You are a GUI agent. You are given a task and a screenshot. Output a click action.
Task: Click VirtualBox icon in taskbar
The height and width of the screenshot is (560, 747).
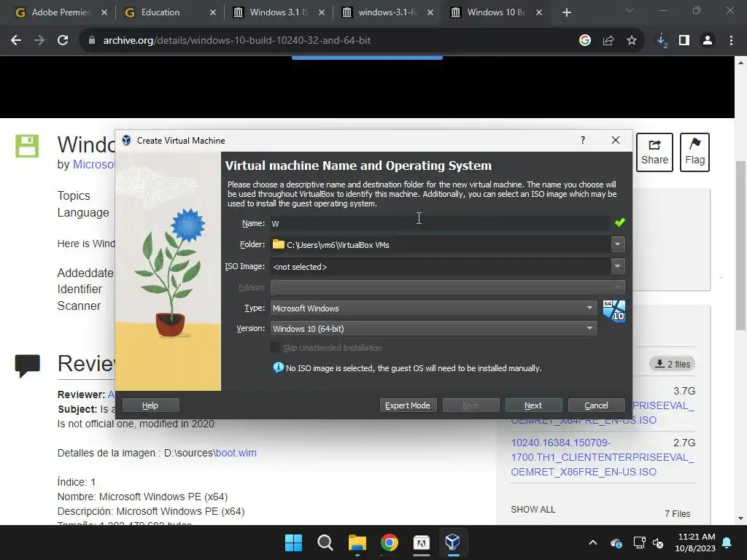coord(452,542)
